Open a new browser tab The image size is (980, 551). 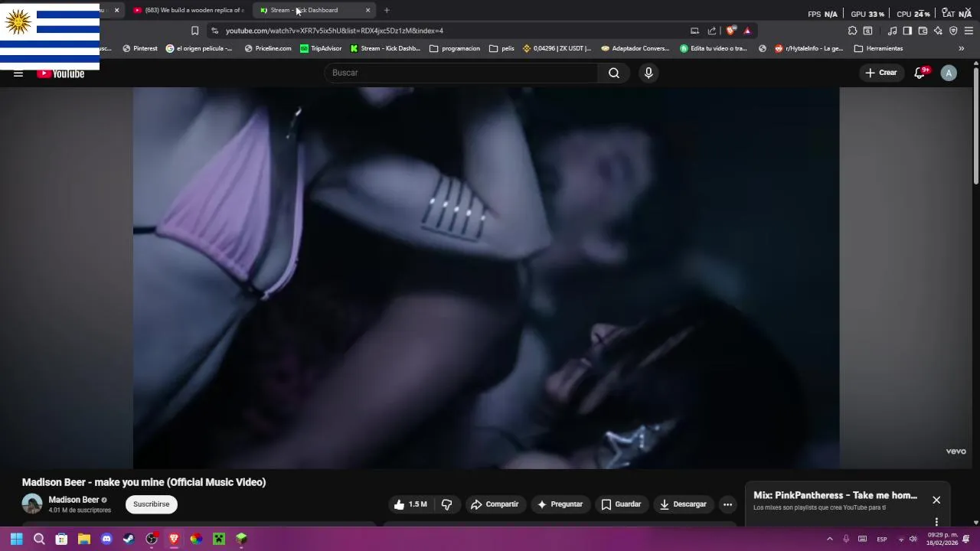coord(387,10)
